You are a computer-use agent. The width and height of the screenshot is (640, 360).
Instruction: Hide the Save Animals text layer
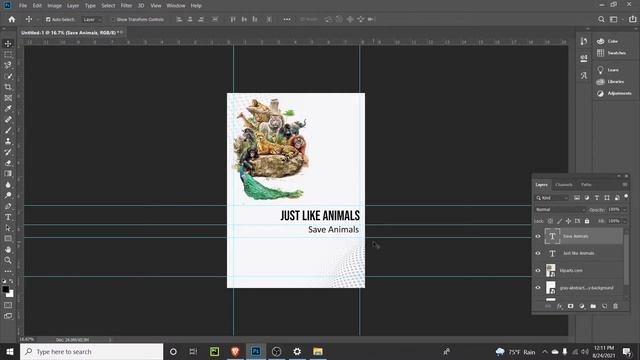[x=538, y=236]
